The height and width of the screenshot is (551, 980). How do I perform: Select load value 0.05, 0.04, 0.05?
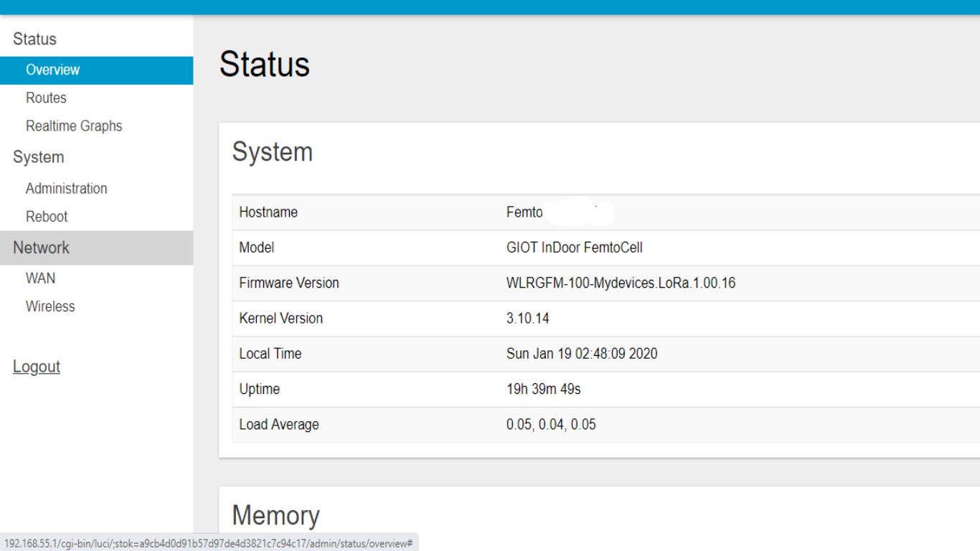pyautogui.click(x=551, y=425)
